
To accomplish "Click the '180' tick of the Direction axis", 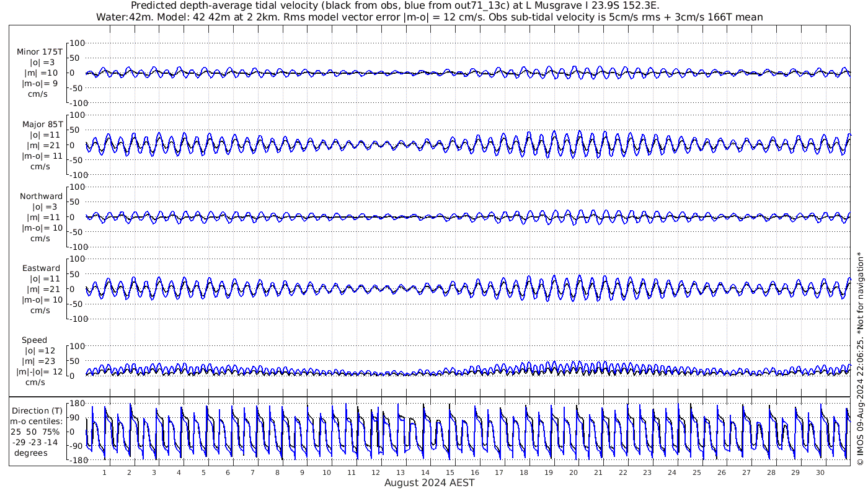I will pos(76,403).
